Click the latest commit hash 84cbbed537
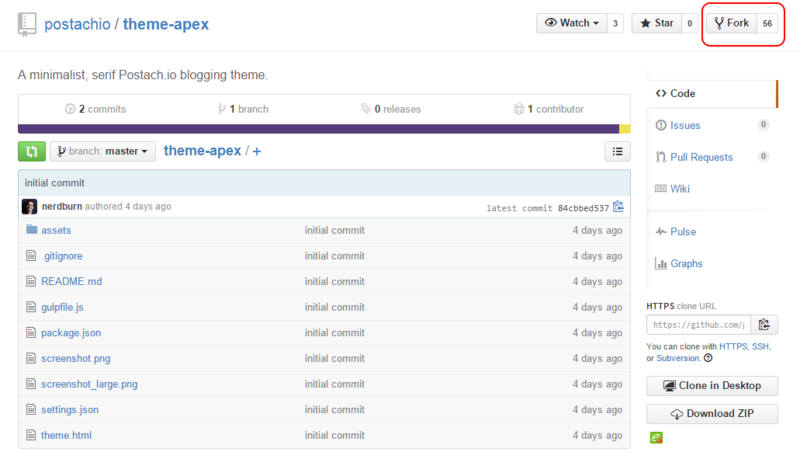The height and width of the screenshot is (452, 800). pos(583,208)
